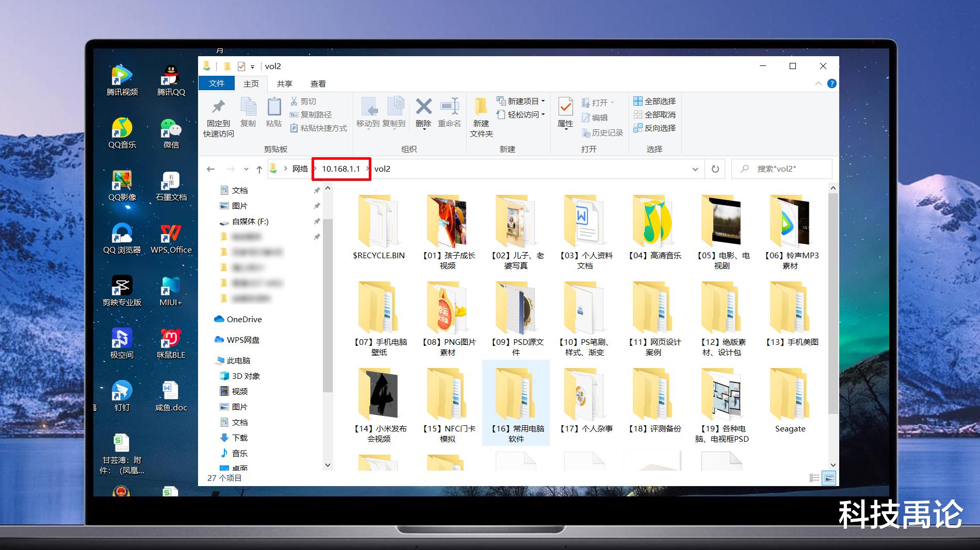The image size is (980, 550).
Task: Collapse the ribbon with the chevron
Action: pyautogui.click(x=818, y=84)
